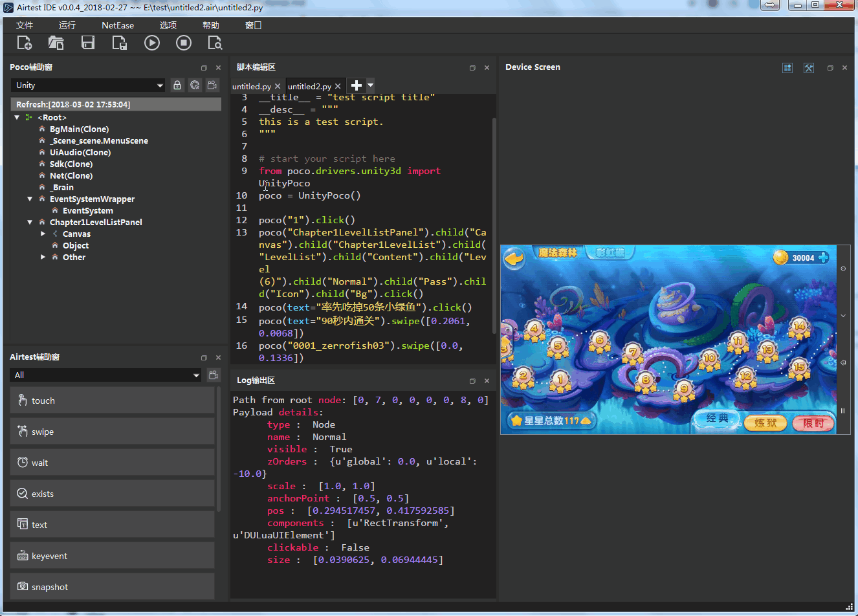Open the 运行 menu
Viewport: 858px width, 616px height.
[x=67, y=25]
